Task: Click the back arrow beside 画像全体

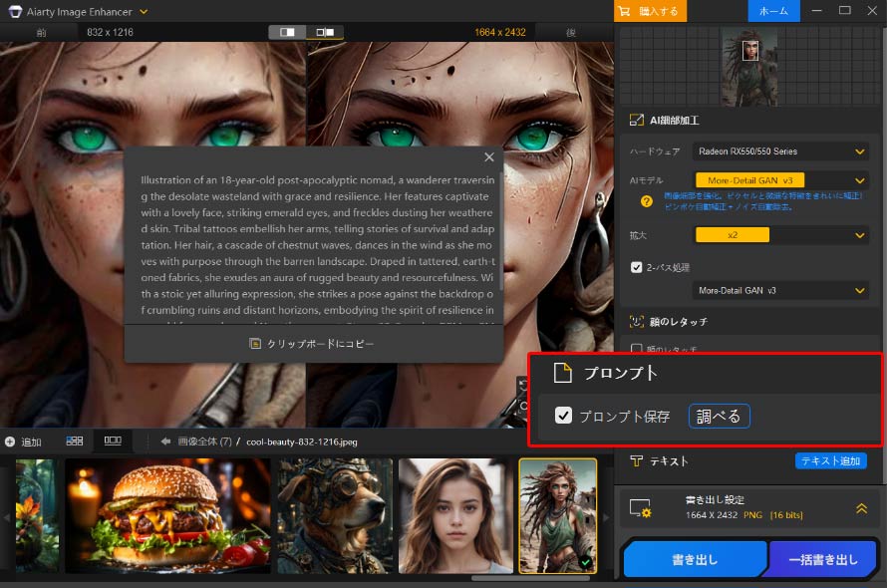Action: coord(165,441)
